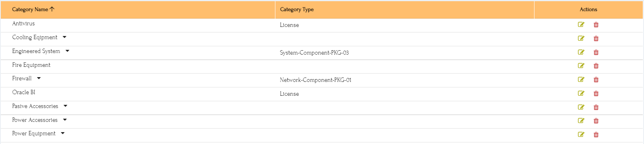Expand the Pasive Accessories row
This screenshot has width=644, height=144.
pyautogui.click(x=65, y=106)
